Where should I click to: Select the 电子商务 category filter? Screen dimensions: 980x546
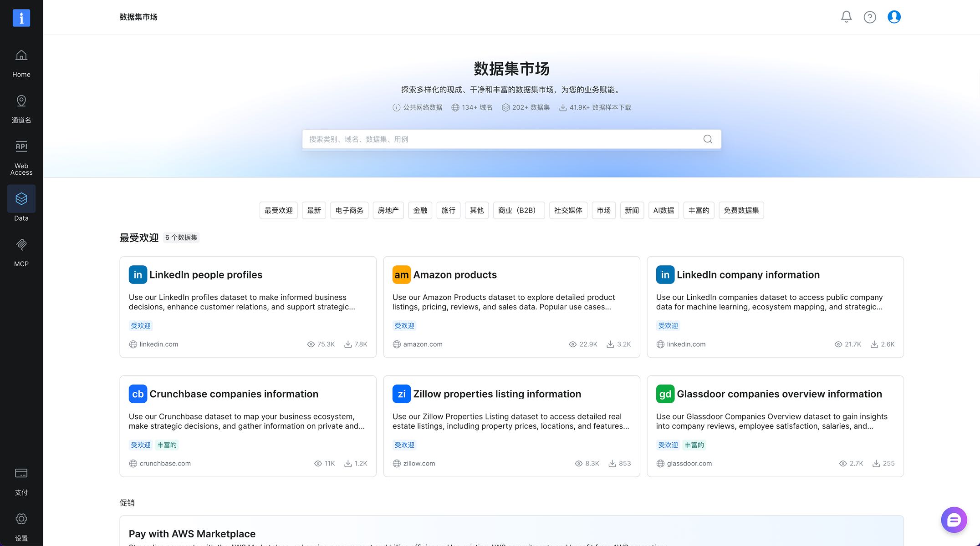tap(349, 210)
